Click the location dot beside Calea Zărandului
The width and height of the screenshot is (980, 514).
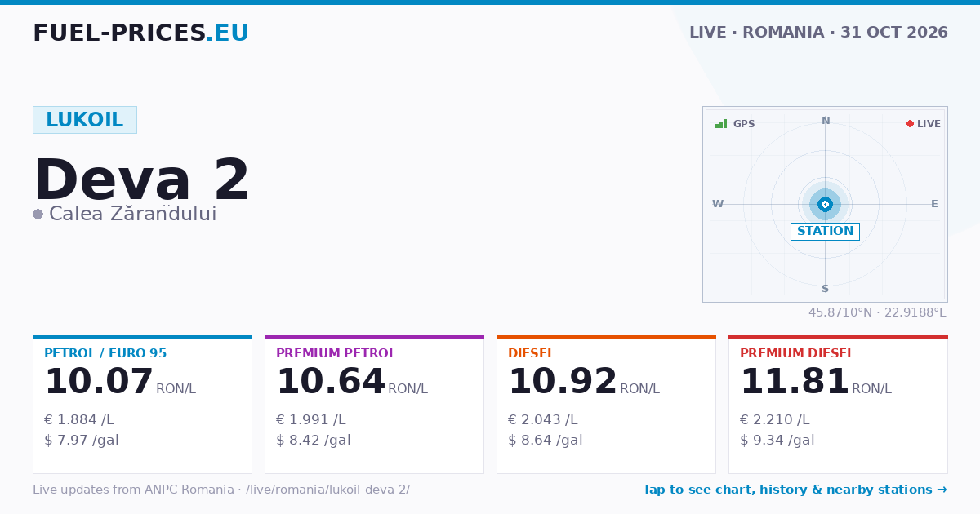pyautogui.click(x=38, y=215)
